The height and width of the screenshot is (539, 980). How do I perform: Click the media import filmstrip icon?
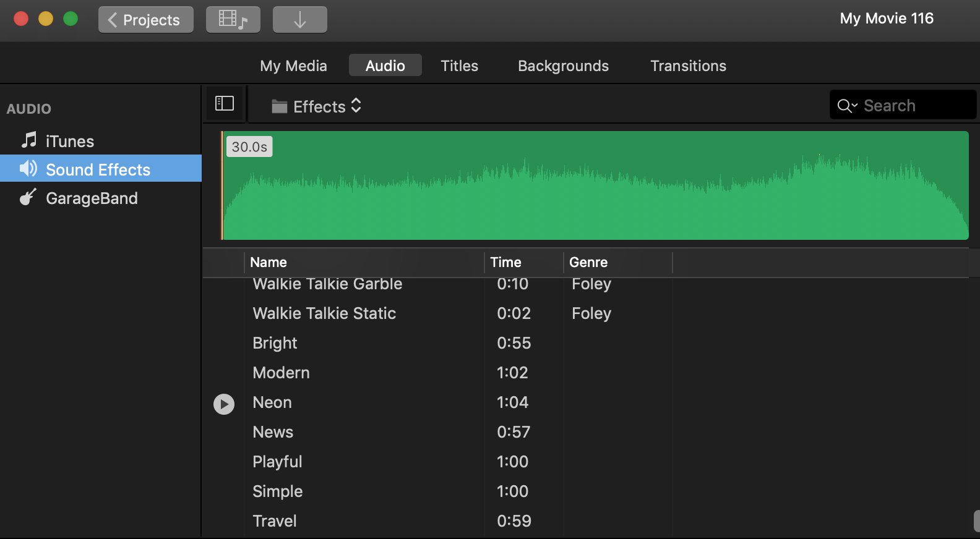(x=233, y=20)
